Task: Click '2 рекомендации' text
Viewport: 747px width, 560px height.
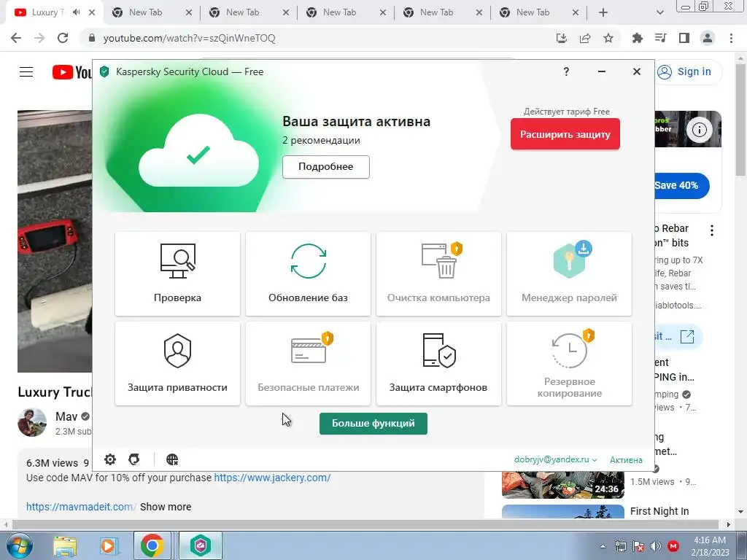Action: point(321,141)
